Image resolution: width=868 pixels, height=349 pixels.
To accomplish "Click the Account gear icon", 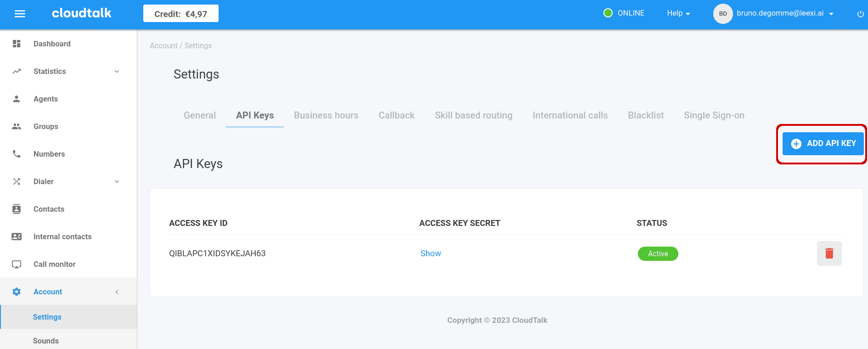I will [x=17, y=292].
